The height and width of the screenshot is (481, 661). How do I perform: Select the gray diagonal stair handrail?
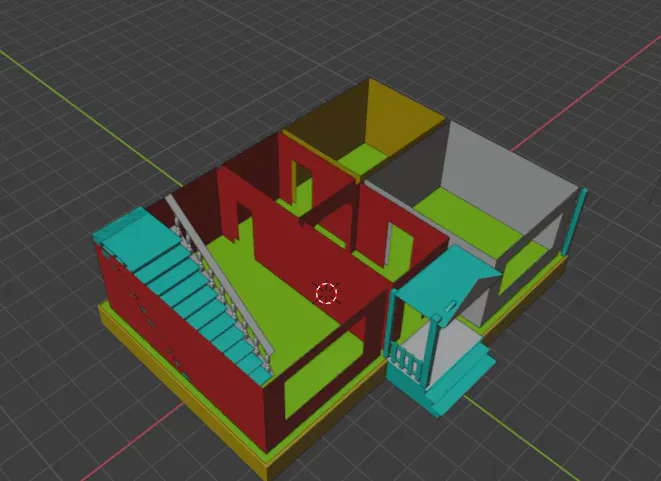click(x=219, y=274)
